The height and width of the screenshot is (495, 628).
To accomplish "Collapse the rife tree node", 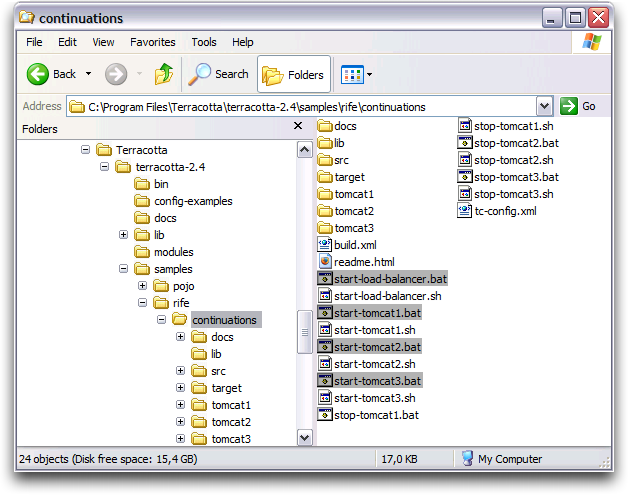I will click(142, 302).
